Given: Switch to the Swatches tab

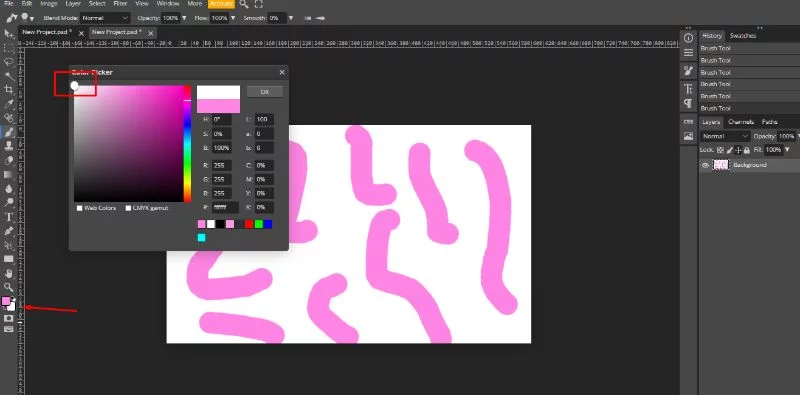Looking at the screenshot, I should (742, 36).
